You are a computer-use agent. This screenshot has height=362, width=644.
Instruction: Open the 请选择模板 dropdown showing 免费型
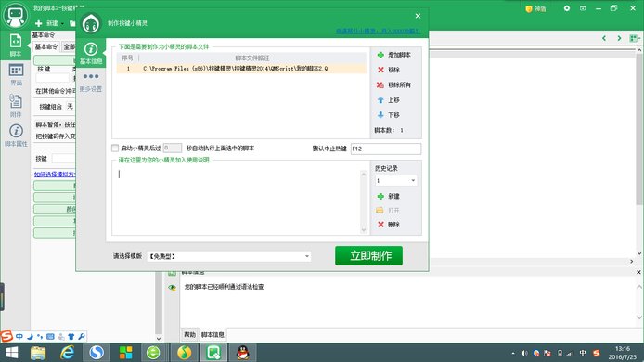click(x=229, y=256)
